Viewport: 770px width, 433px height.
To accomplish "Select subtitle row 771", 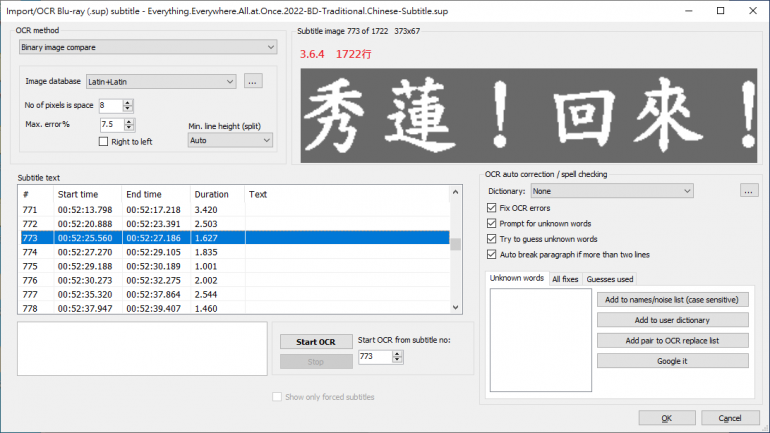I will pyautogui.click(x=235, y=210).
